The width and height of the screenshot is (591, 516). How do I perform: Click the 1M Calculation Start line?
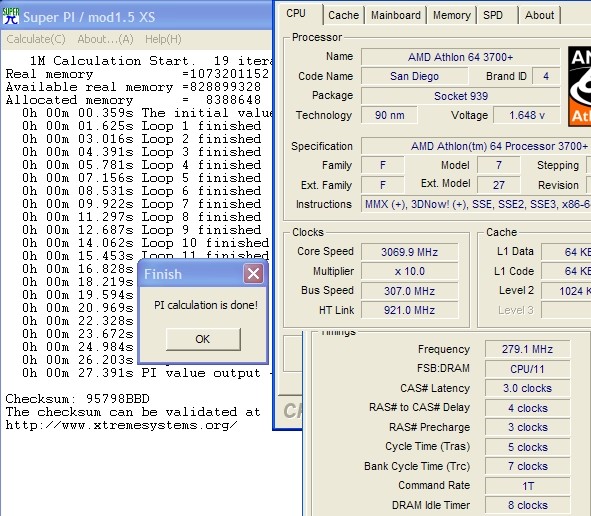[x=151, y=61]
